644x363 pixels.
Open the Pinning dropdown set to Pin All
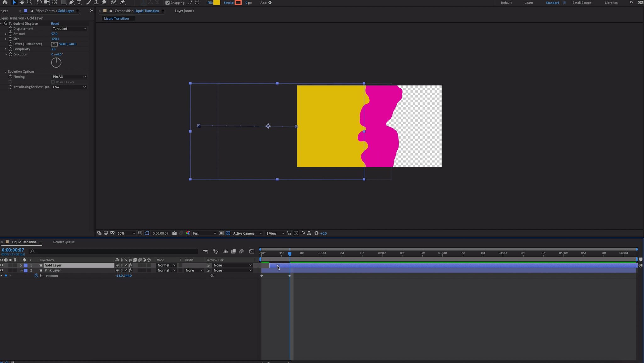[x=69, y=76]
